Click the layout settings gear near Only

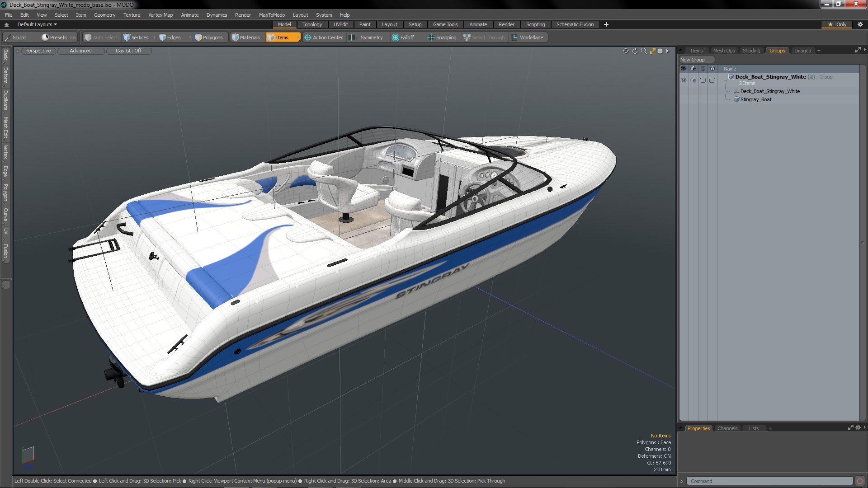(x=860, y=24)
